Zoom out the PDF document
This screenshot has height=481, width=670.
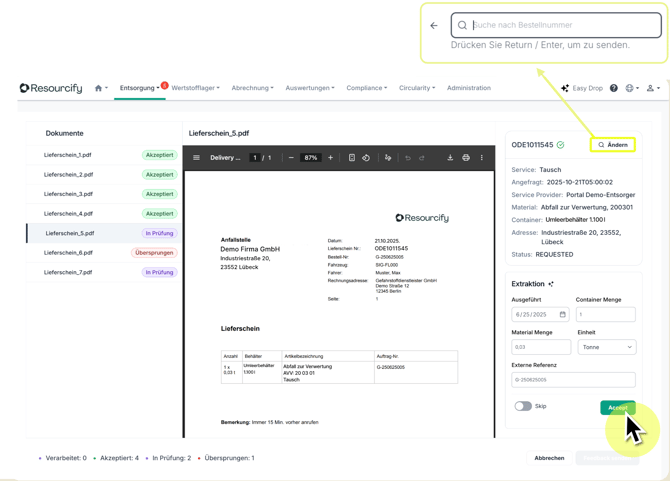pyautogui.click(x=291, y=158)
